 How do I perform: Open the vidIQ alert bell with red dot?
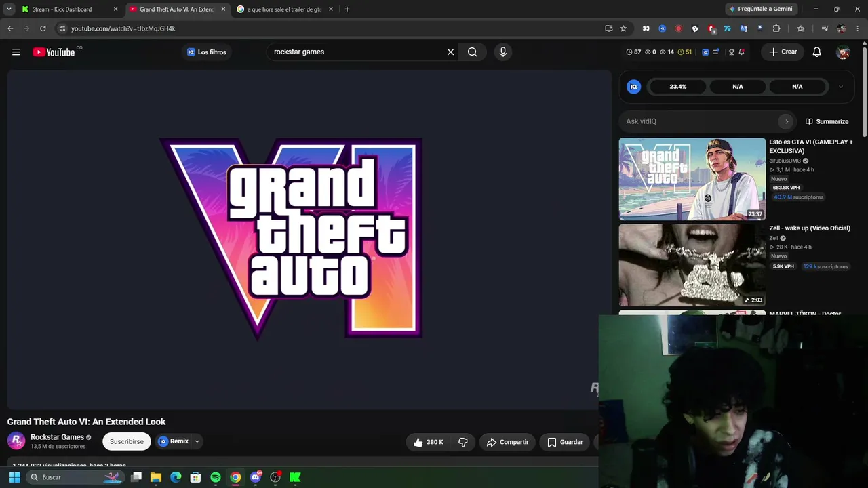pyautogui.click(x=742, y=52)
